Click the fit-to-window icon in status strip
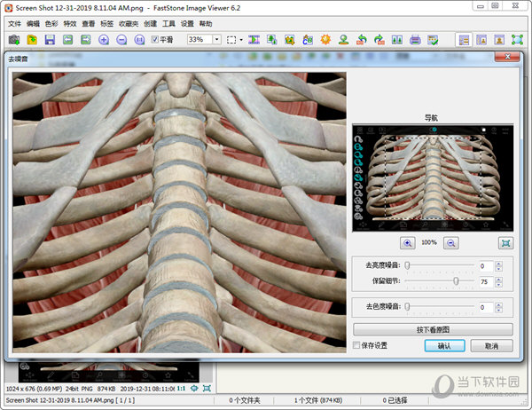The height and width of the screenshot is (410, 532). click(207, 389)
